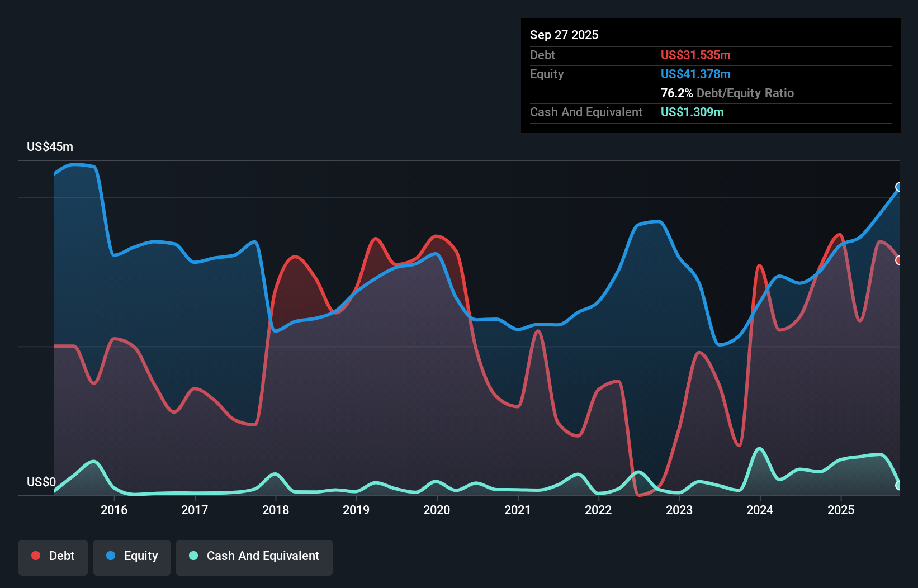Click the US$45m y-axis label
918x588 pixels.
(x=50, y=147)
